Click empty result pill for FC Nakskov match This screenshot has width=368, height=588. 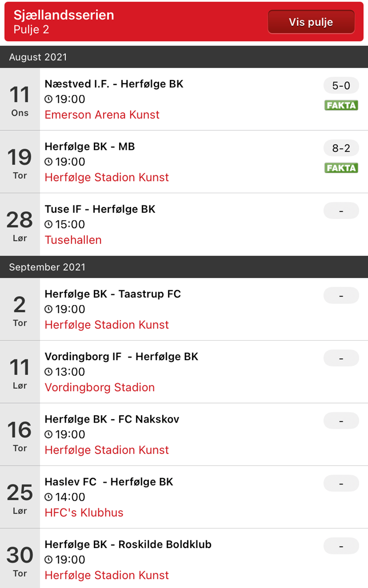(x=341, y=421)
